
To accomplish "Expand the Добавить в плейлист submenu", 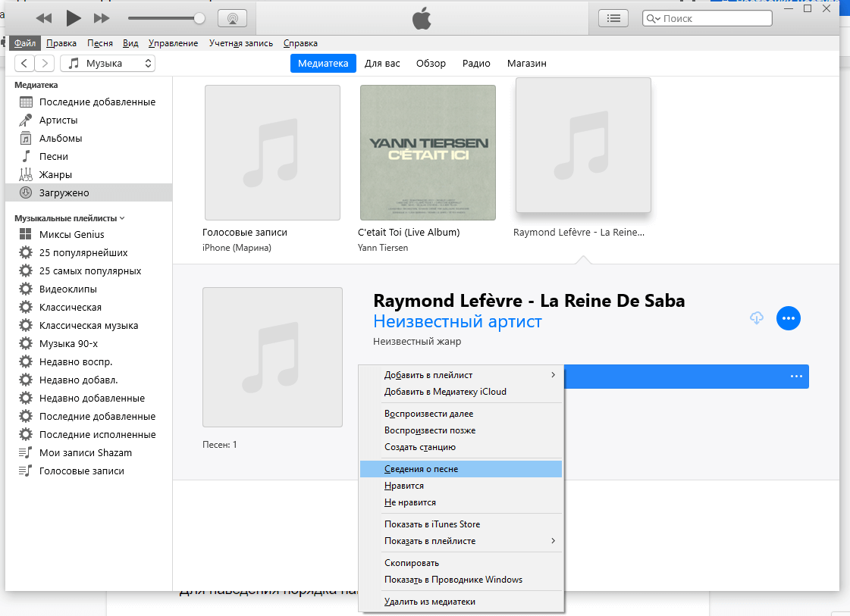I will click(x=461, y=375).
